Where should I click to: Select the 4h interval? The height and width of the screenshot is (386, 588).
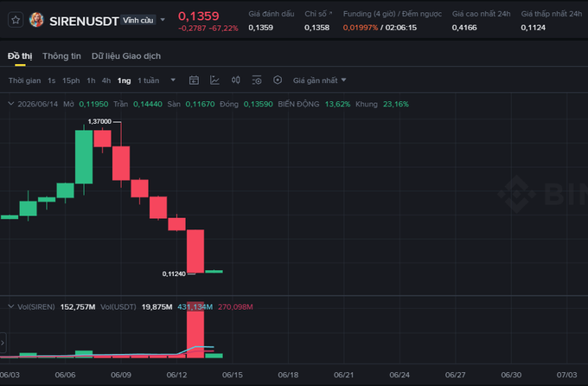point(106,80)
